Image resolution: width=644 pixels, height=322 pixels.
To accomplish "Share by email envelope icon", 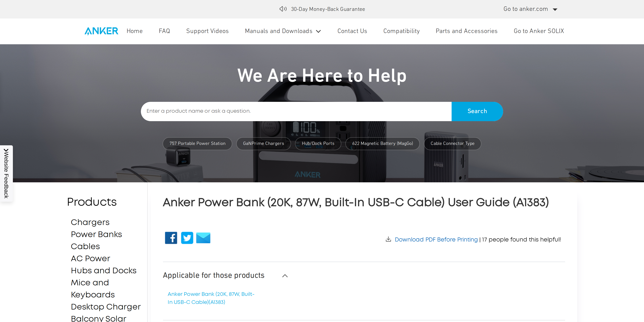I will point(203,238).
